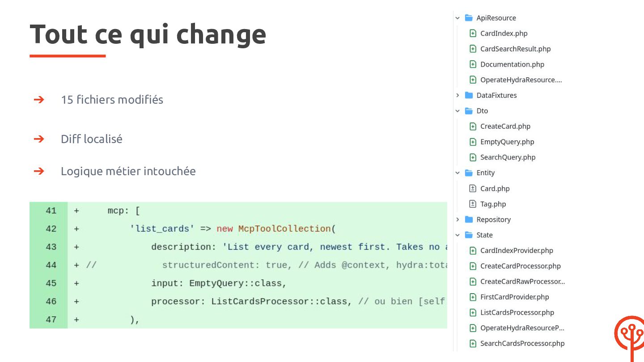
Task: Collapse the Dto folder chevron
Action: tap(458, 111)
